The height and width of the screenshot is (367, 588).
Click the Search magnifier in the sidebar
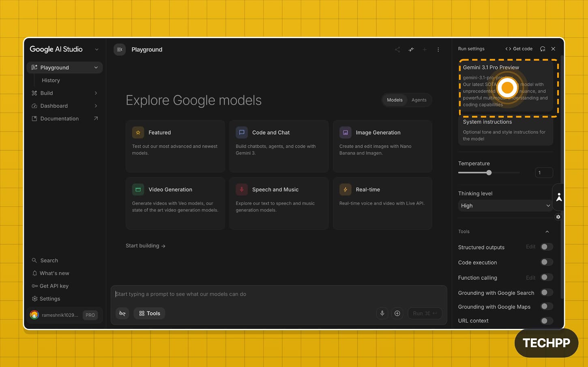tap(34, 260)
